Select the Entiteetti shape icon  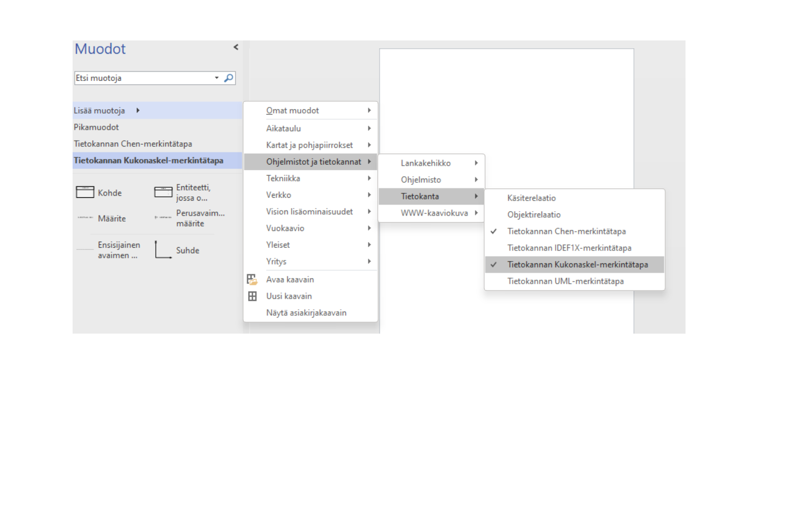(x=163, y=192)
